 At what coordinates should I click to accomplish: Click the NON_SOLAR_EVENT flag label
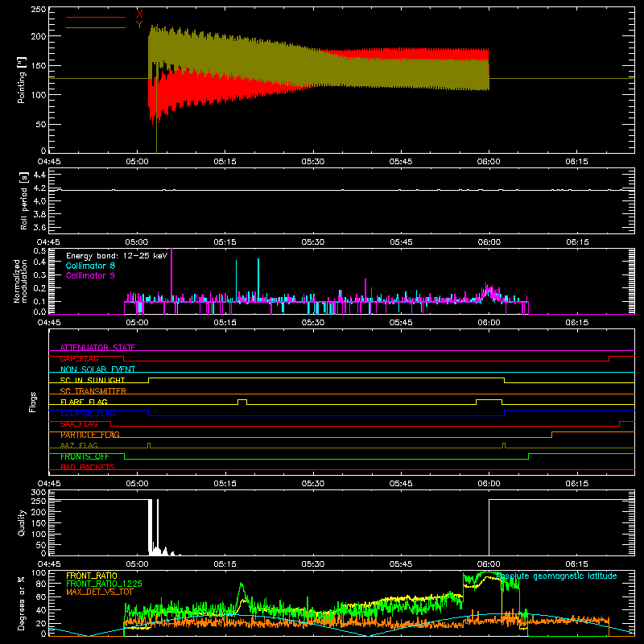point(97,369)
